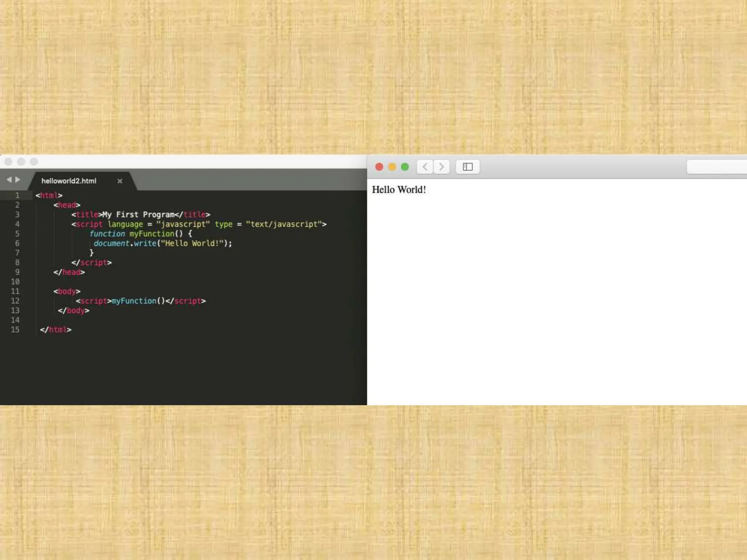Click the green fullscreen button of browser

(405, 167)
